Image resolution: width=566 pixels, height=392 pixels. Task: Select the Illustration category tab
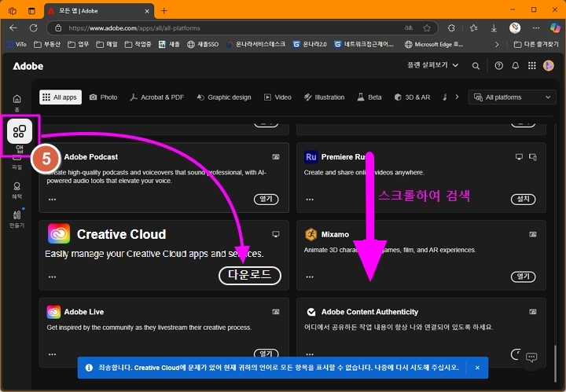(x=324, y=97)
